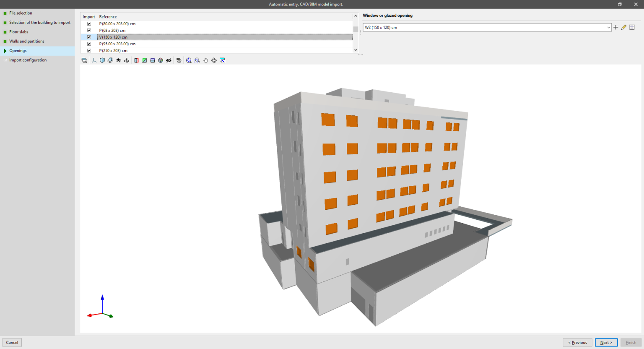This screenshot has width=644, height=349.
Task: Click the Next button
Action: (x=606, y=342)
